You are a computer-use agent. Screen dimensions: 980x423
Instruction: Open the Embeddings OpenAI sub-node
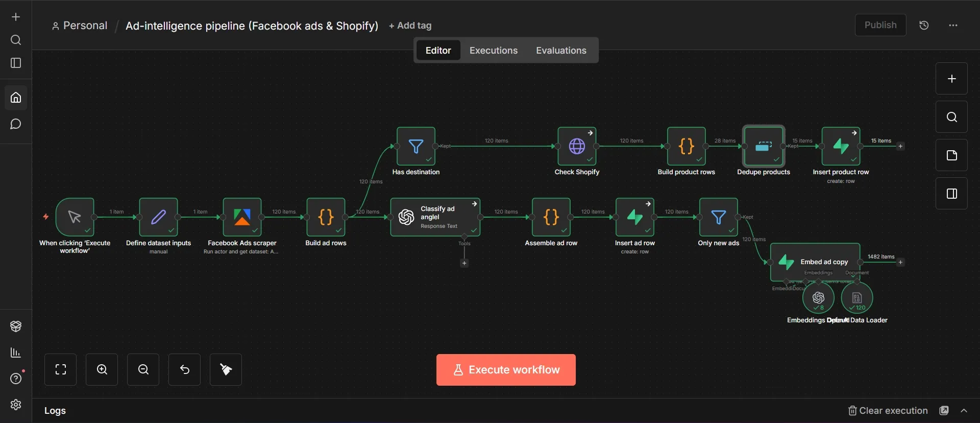click(x=818, y=298)
